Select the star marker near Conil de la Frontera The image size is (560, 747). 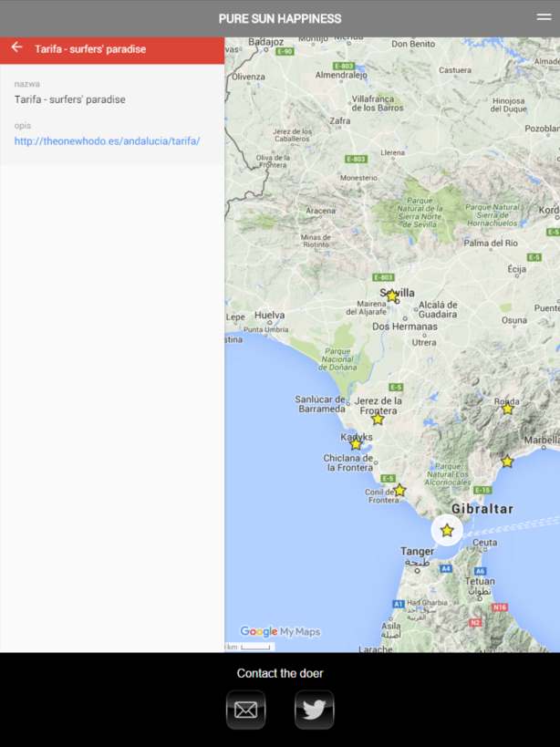point(399,490)
